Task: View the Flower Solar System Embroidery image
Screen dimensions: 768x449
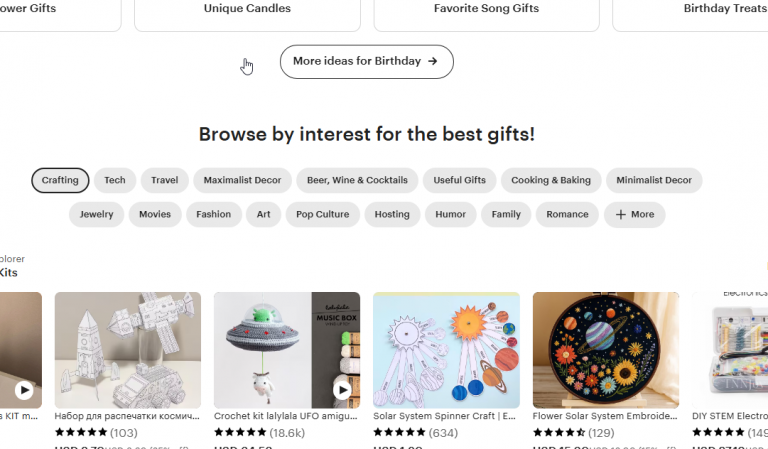Action: (x=606, y=350)
